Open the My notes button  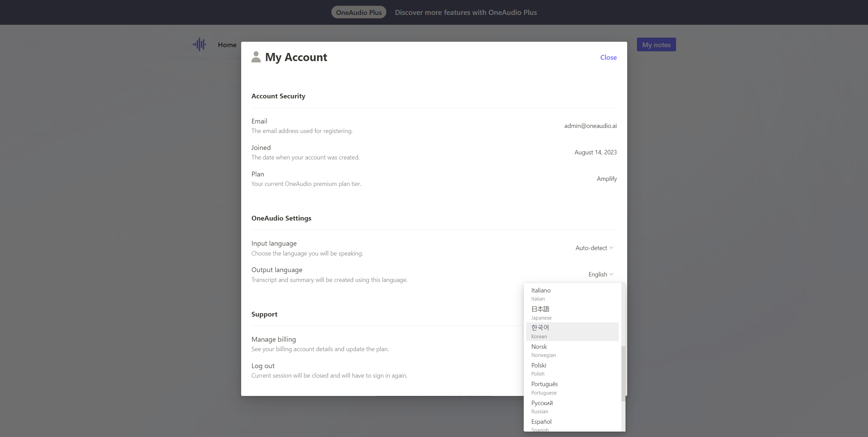pyautogui.click(x=656, y=44)
